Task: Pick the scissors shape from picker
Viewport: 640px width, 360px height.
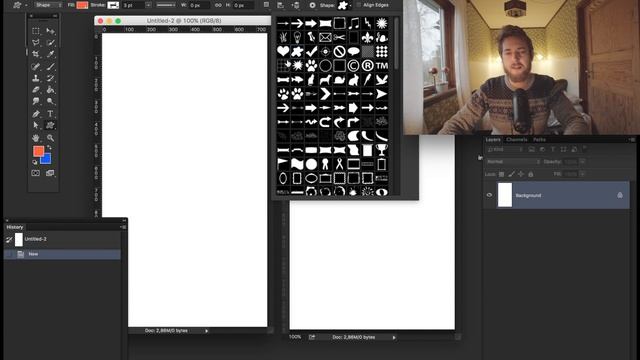Action: pos(339,38)
